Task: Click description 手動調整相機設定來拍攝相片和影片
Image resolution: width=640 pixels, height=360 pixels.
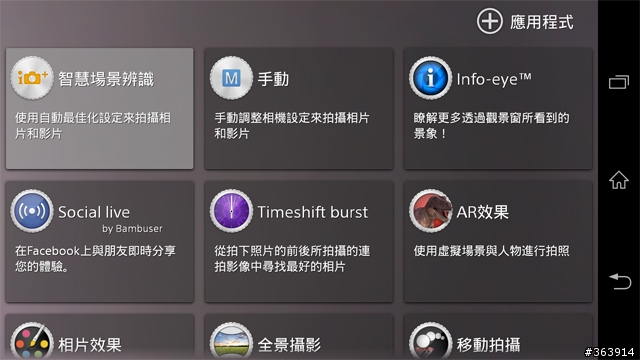Action: 292,126
